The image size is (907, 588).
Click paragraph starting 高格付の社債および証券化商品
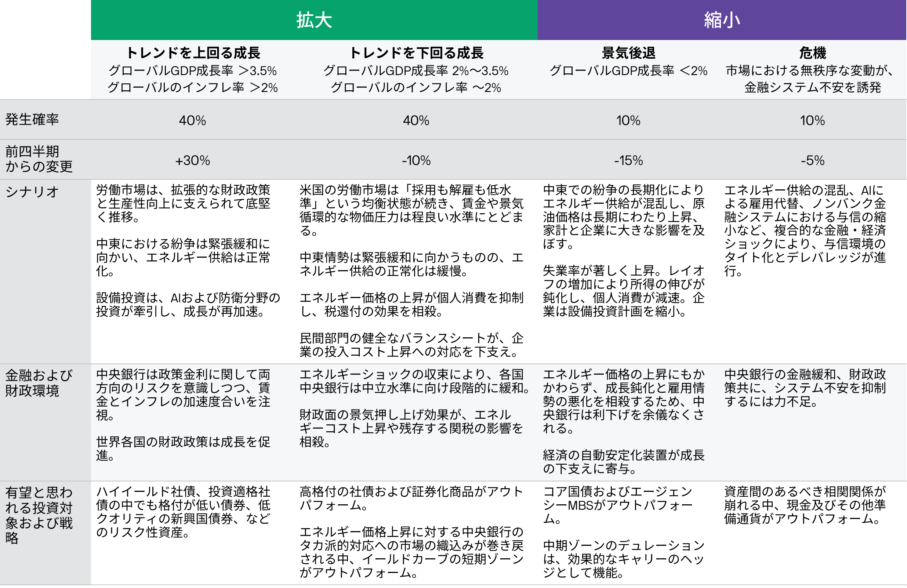click(x=411, y=498)
